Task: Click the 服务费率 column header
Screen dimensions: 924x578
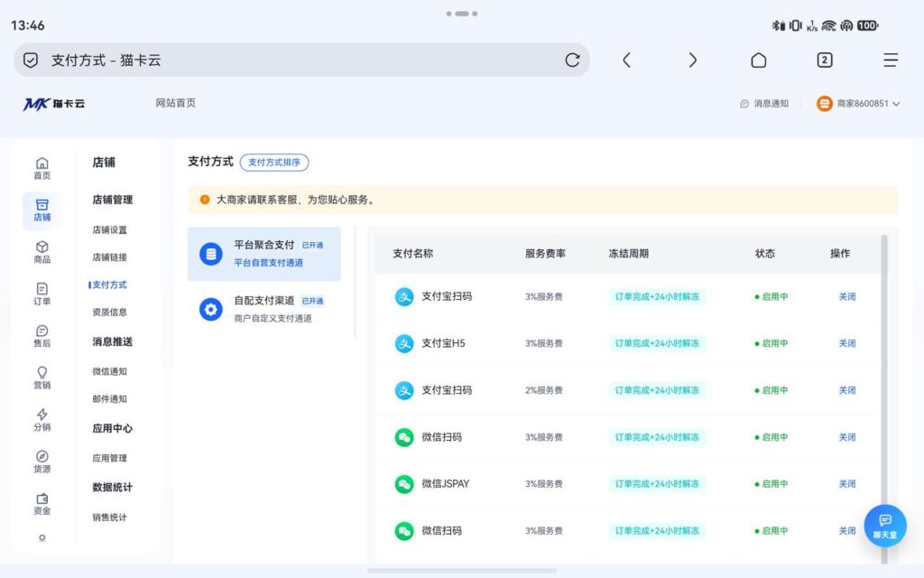Action: click(545, 254)
